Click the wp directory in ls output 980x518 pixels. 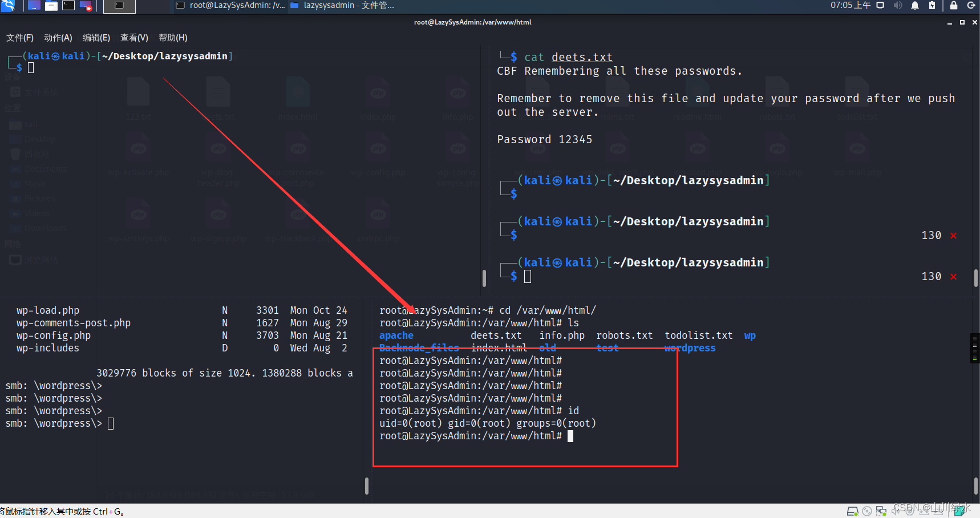click(x=750, y=335)
